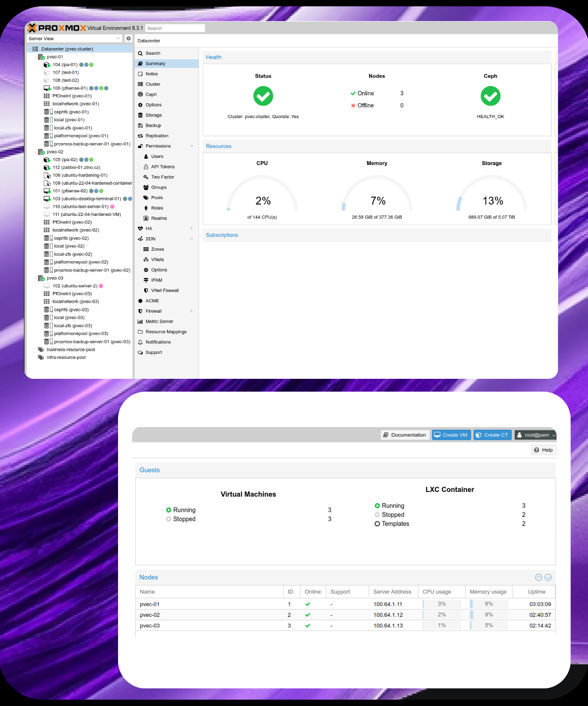Select 112 (zabbix-01.ztno.cz) in the tree
The width and height of the screenshot is (588, 706).
[x=76, y=167]
